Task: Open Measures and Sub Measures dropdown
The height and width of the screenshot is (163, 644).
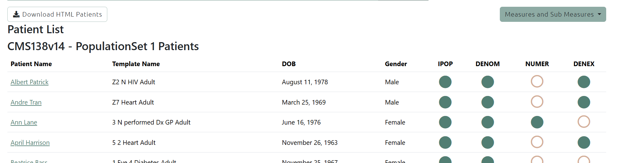Action: 553,14
